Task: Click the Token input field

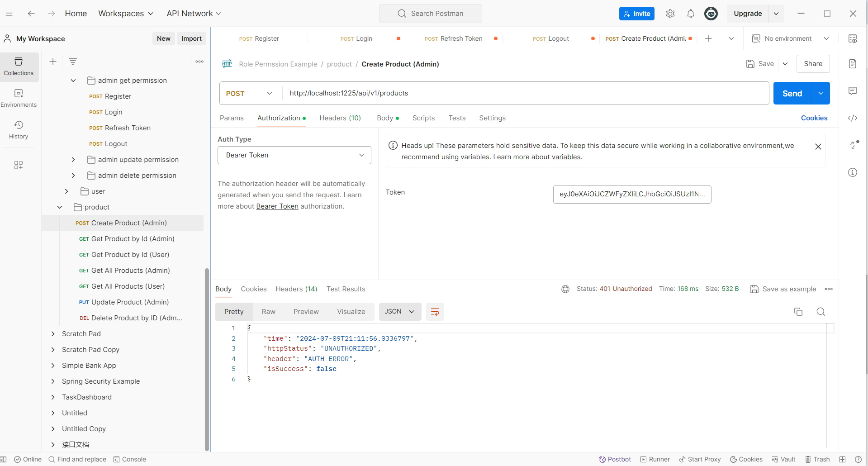Action: (632, 194)
